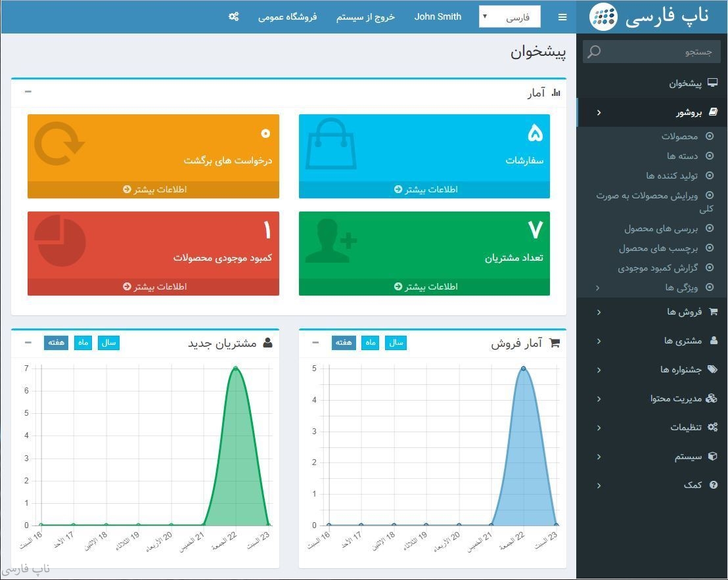
Task: Click اطلاعات بیشتر on the سفارشات card
Action: 424,190
